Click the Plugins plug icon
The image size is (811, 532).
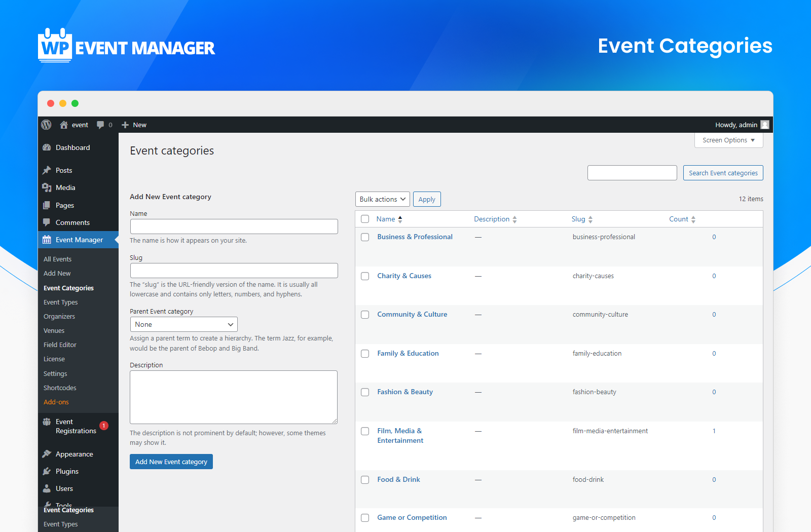pyautogui.click(x=47, y=471)
